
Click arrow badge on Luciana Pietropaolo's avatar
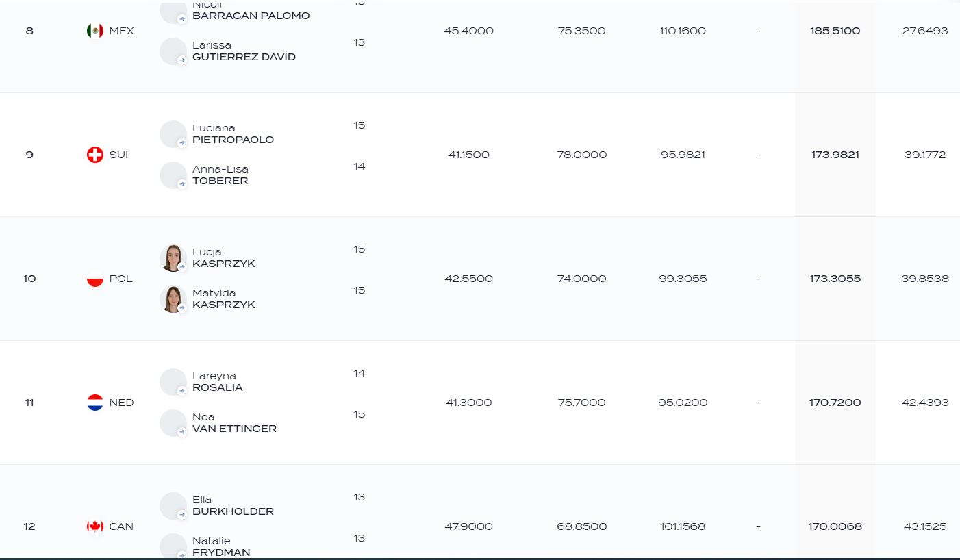coord(182,143)
